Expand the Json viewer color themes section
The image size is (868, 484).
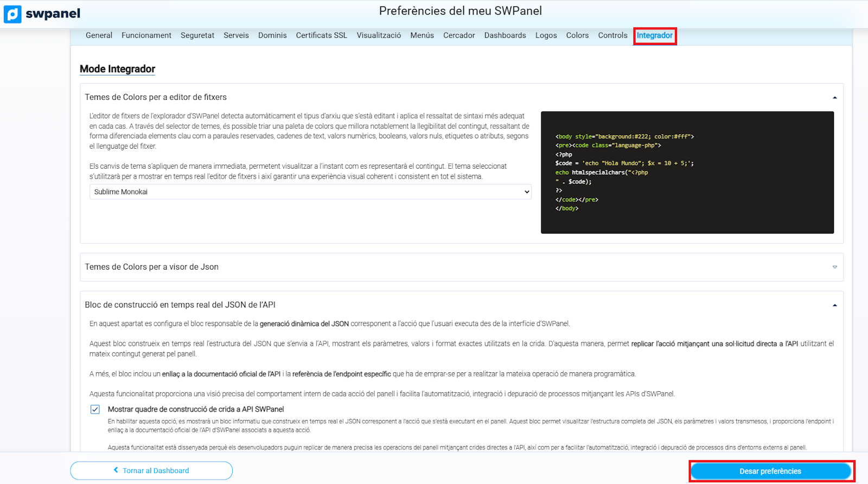[x=834, y=267]
